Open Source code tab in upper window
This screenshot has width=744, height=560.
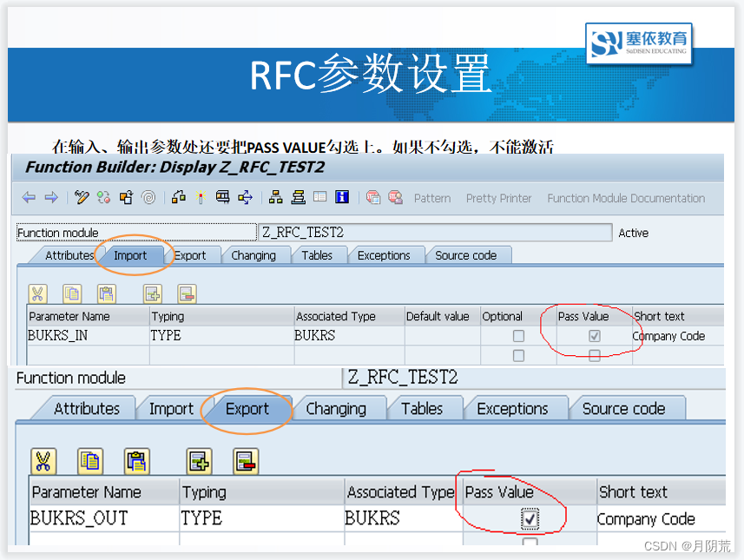[466, 255]
